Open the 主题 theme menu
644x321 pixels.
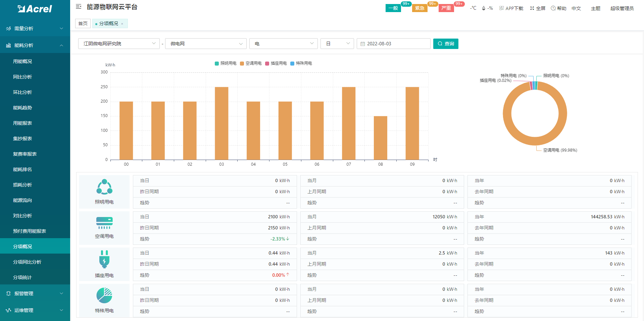coord(596,8)
